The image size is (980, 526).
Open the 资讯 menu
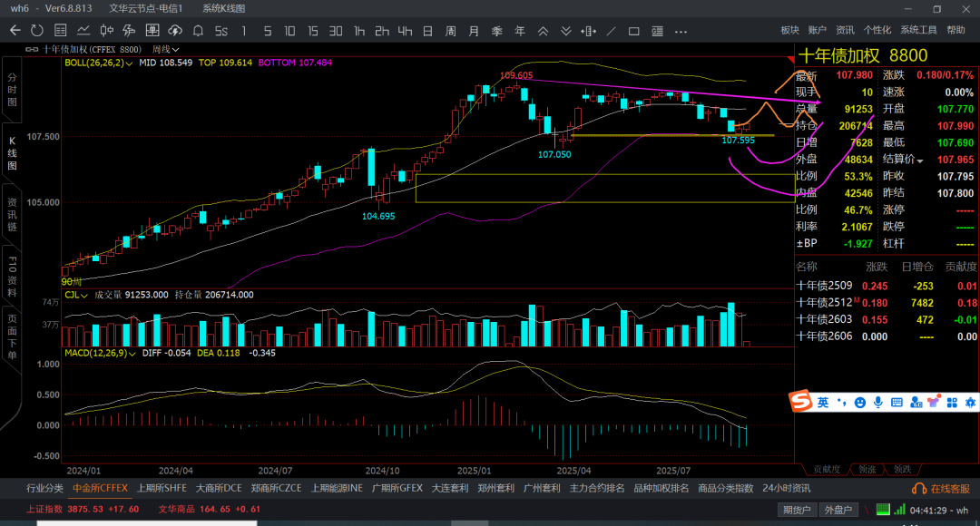click(x=845, y=30)
